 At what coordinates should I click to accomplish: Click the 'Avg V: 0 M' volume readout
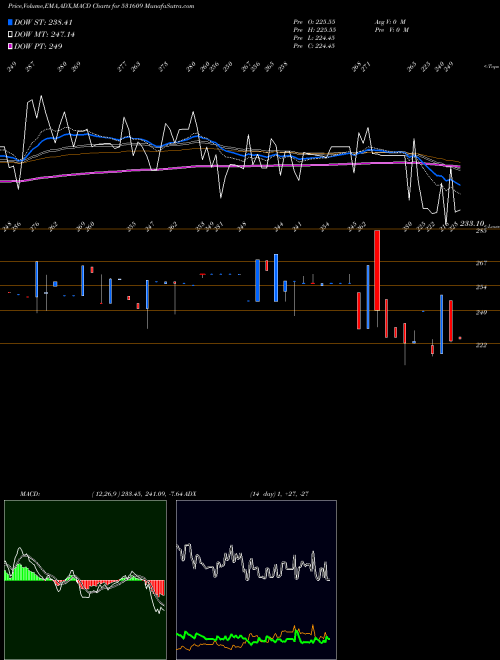click(x=390, y=22)
